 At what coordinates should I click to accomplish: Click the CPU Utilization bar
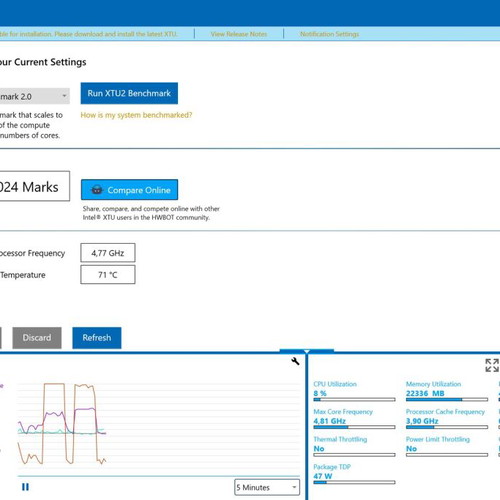click(x=354, y=399)
